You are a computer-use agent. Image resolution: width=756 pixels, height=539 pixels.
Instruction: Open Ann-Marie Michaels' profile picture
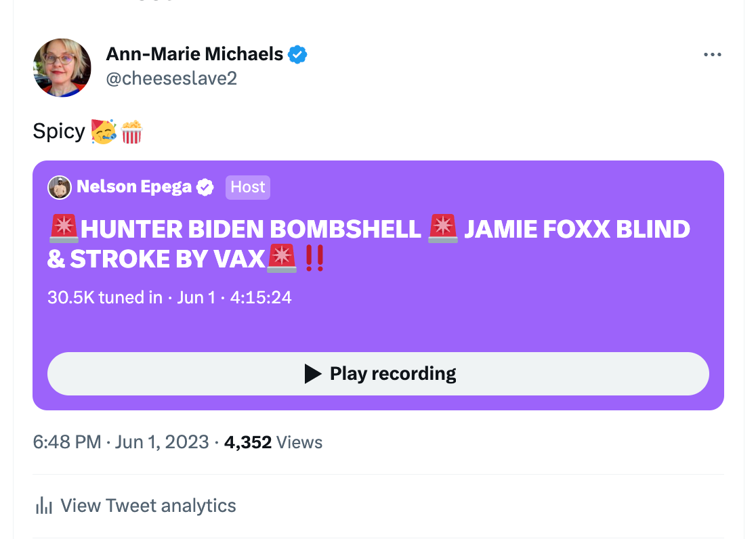coord(62,68)
